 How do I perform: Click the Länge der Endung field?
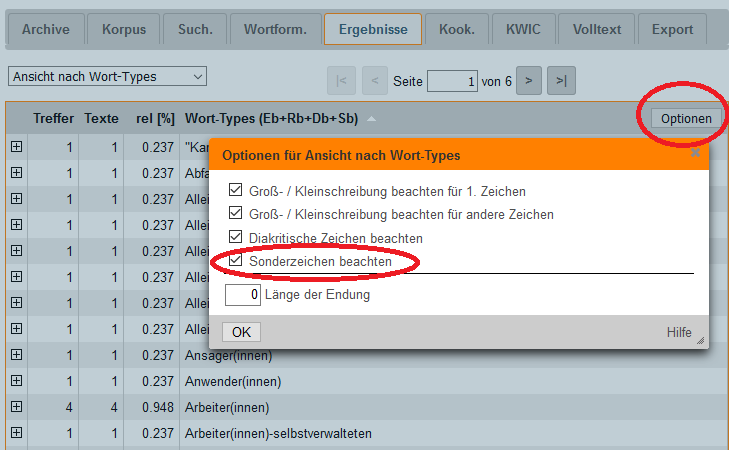pos(243,295)
